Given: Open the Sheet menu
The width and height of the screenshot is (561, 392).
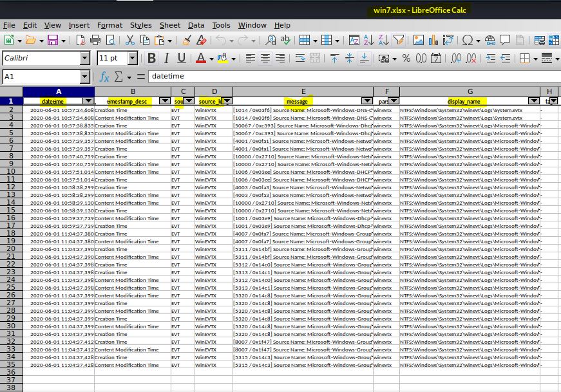Looking at the screenshot, I should click(170, 25).
